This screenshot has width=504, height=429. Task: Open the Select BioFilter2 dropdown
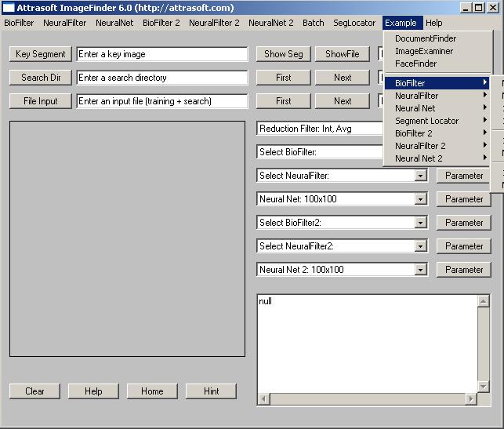point(421,223)
